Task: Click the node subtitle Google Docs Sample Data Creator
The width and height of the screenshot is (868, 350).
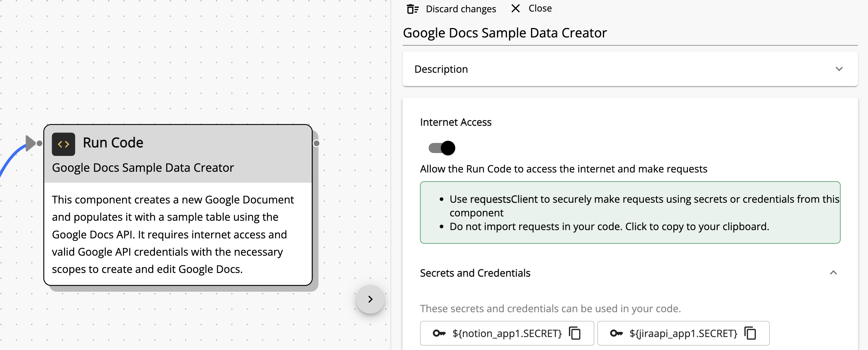Action: pos(143,168)
